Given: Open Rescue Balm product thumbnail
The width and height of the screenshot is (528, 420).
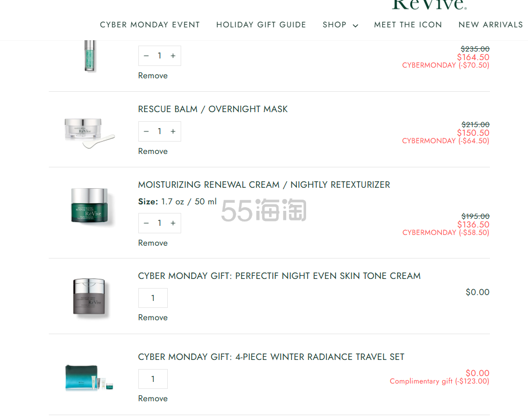Looking at the screenshot, I should click(89, 133).
